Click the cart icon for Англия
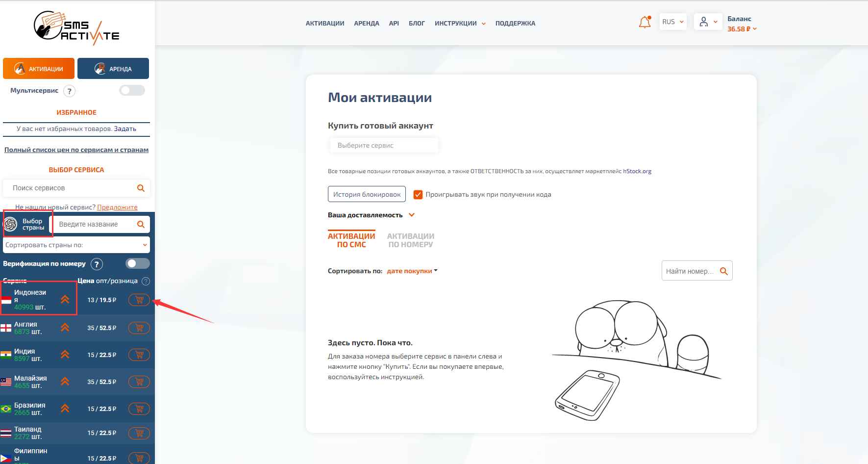 click(139, 328)
